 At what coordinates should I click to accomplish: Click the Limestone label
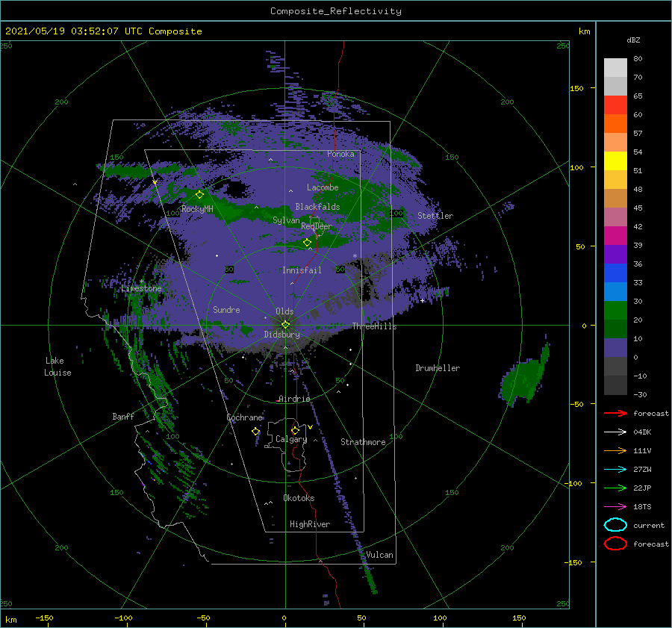(x=141, y=288)
